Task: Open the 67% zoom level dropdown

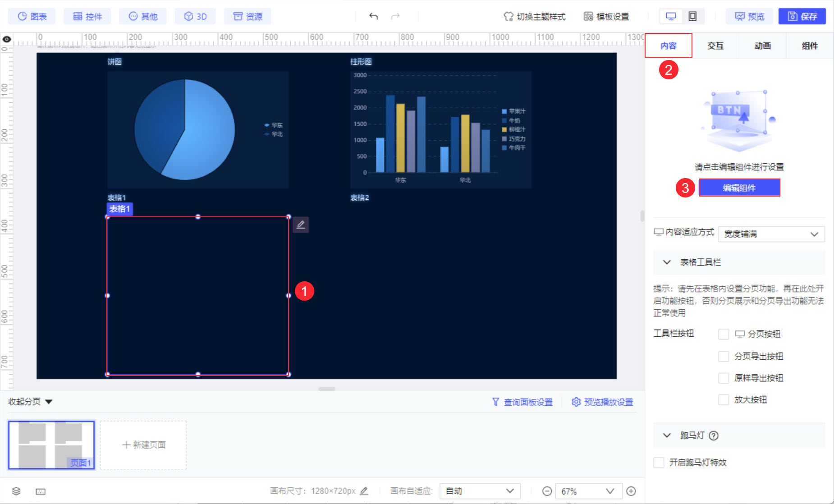Action: [x=588, y=491]
